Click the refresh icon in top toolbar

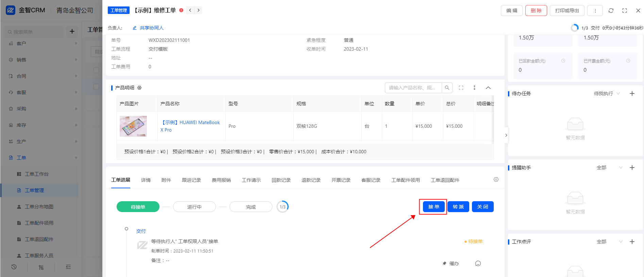point(611,11)
